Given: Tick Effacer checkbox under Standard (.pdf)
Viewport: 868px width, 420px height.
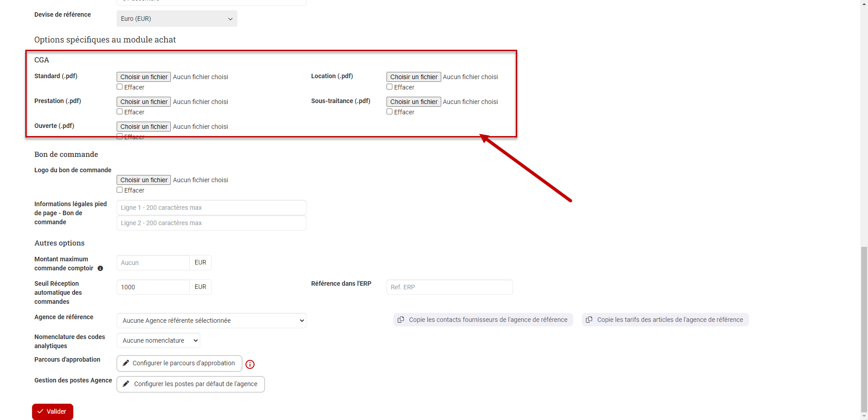Looking at the screenshot, I should click(x=120, y=87).
